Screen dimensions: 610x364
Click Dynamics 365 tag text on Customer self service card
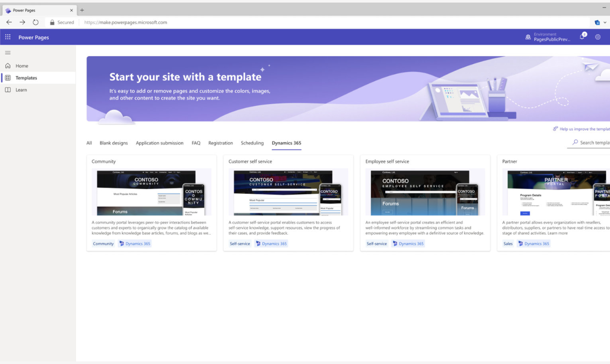pos(274,244)
